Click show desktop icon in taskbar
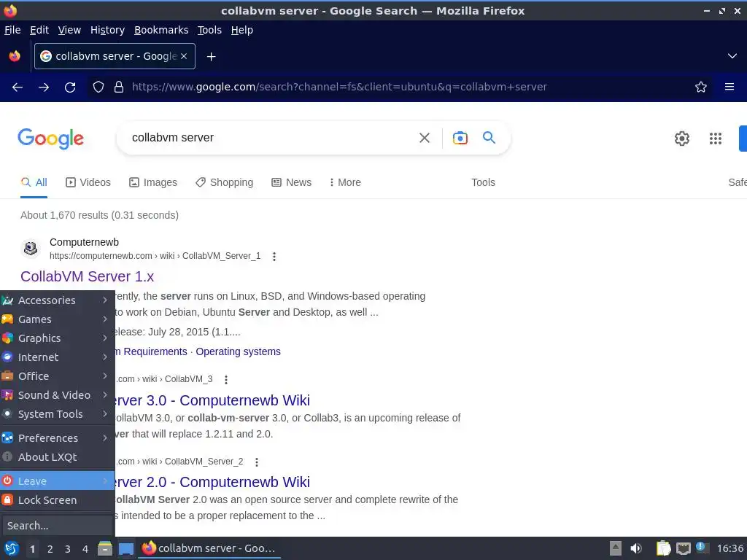Image resolution: width=747 pixels, height=560 pixels. (126, 548)
